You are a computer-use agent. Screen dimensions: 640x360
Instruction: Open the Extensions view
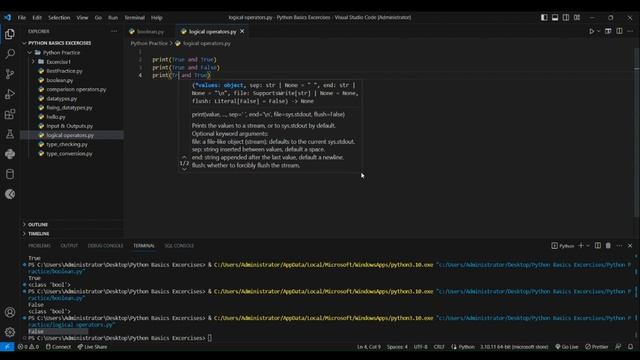click(10, 114)
